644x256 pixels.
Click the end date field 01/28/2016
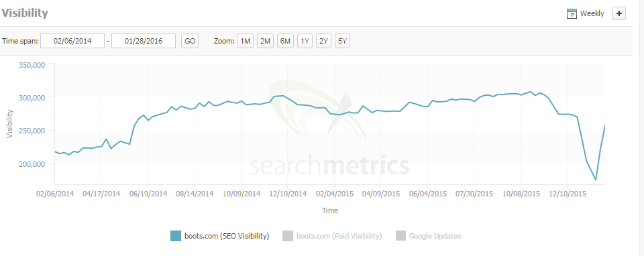(x=144, y=41)
